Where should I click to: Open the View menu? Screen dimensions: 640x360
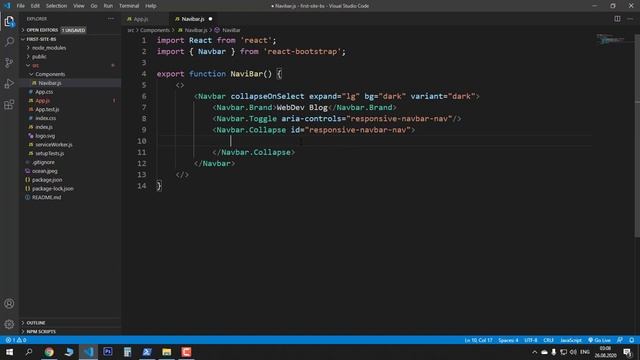[78, 6]
